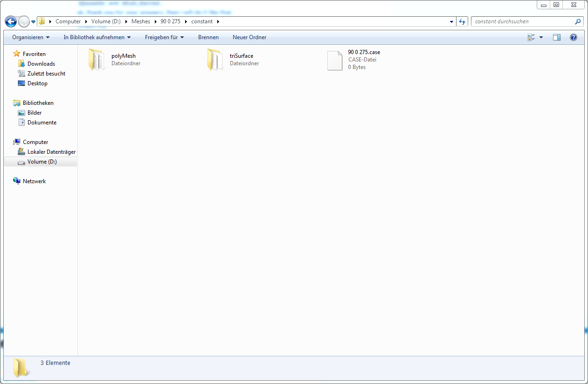The image size is (588, 384).
Task: Select Netzwerk in the navigation pane
Action: point(35,181)
